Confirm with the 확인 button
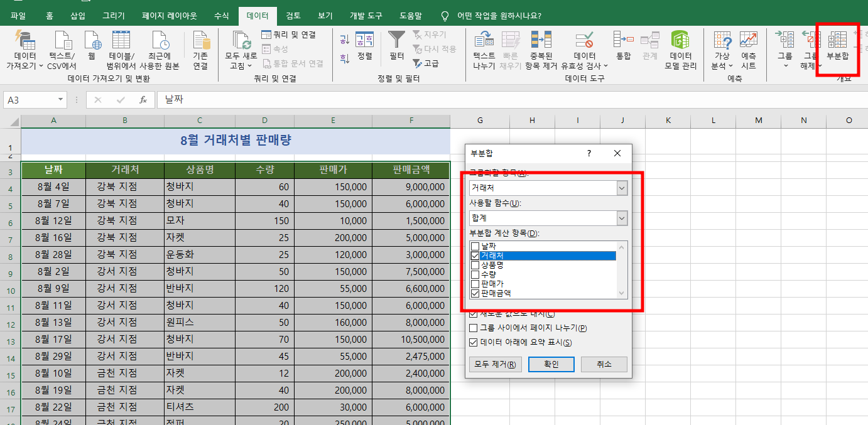Screen dimensions: 868x425 click(551, 364)
